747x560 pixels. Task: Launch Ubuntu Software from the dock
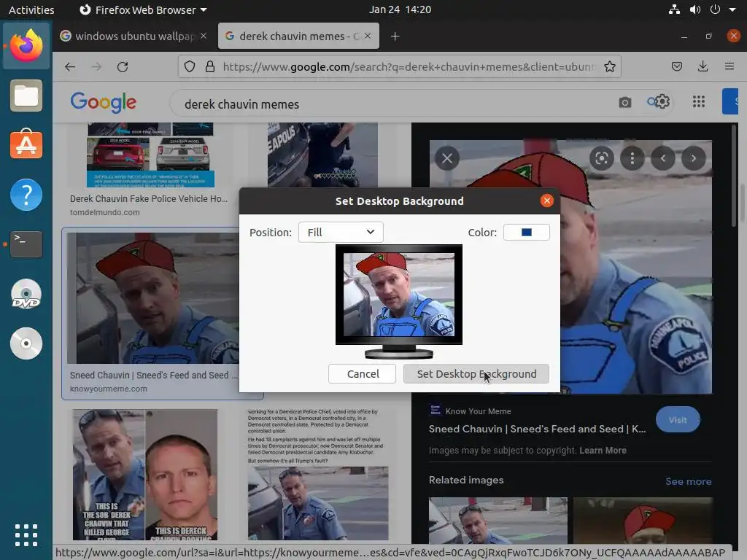(26, 144)
